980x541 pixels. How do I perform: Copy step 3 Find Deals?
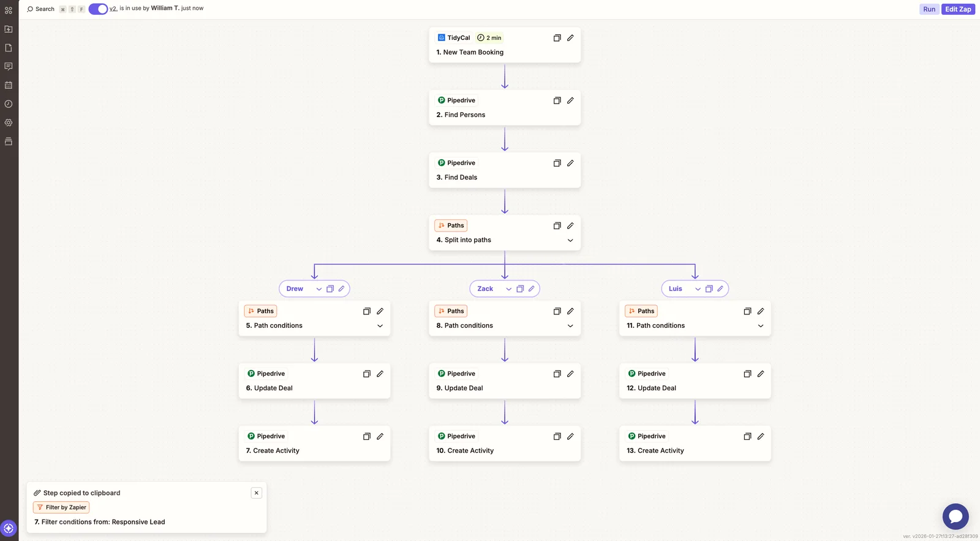(x=557, y=163)
